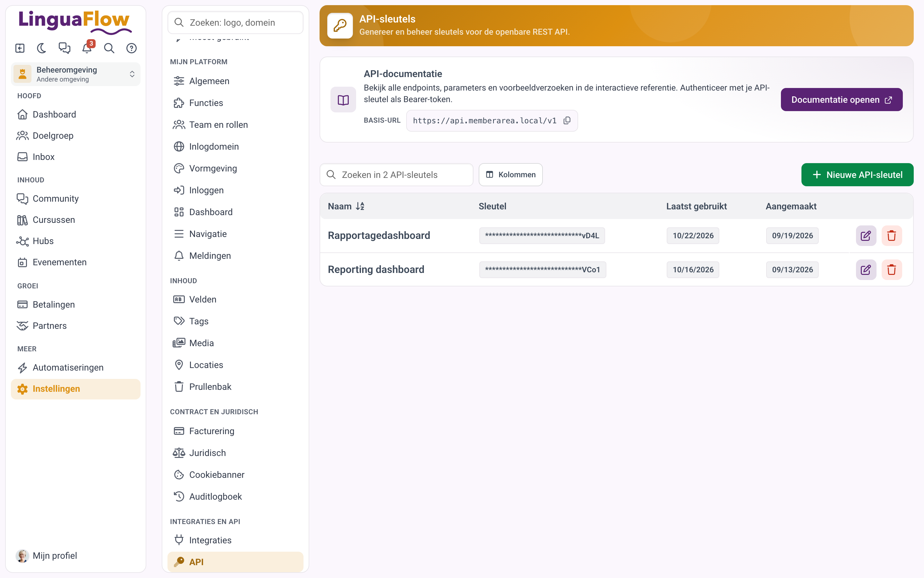
Task: Edit the Reporting dashboard API key
Action: point(866,269)
